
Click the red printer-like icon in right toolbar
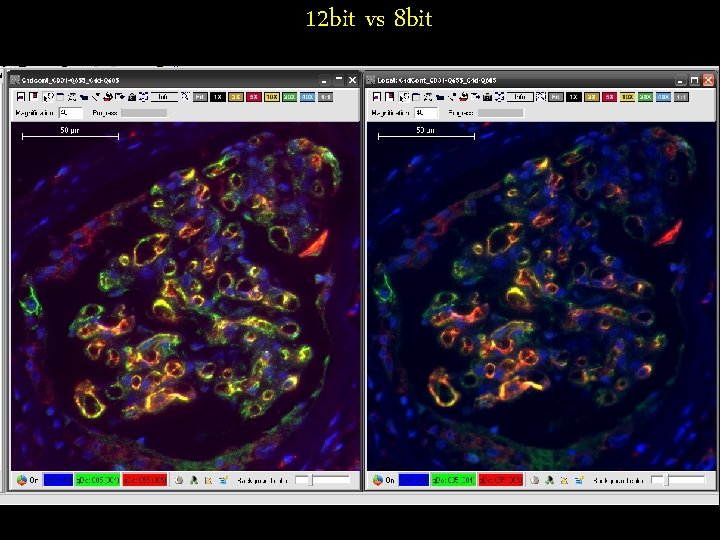pos(464,97)
